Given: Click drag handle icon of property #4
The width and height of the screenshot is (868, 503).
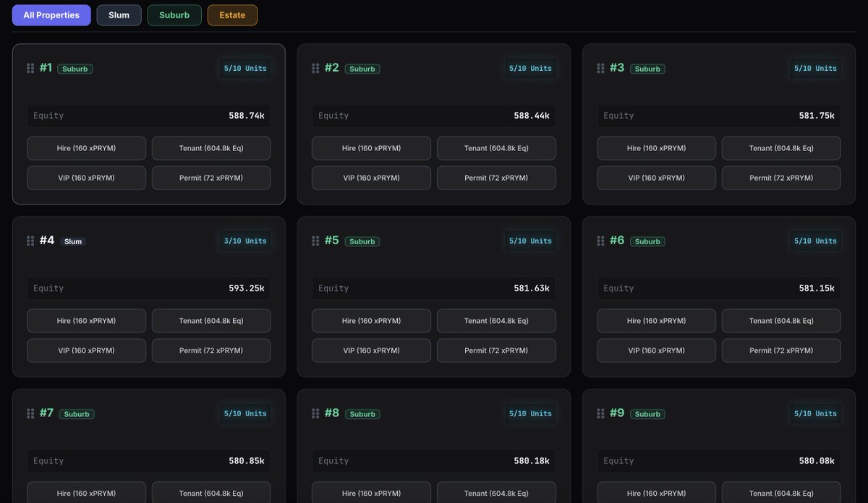Looking at the screenshot, I should click(30, 241).
